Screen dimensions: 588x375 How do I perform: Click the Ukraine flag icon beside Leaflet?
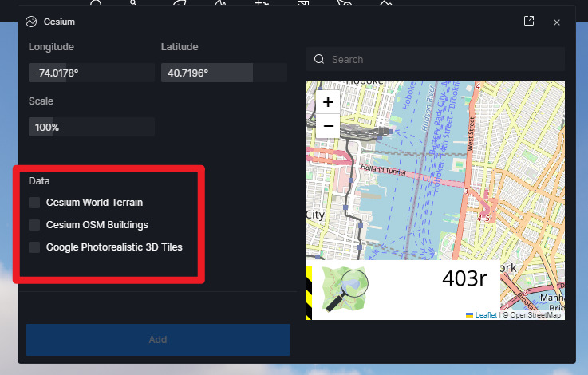[470, 315]
